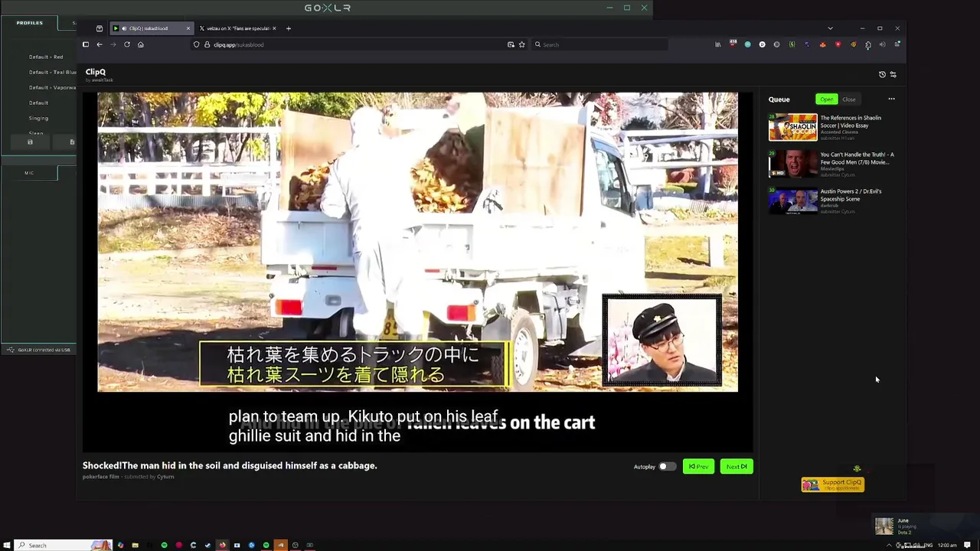This screenshot has height=551, width=980.
Task: Select Default - Vaporwave GoXLR profile
Action: (52, 87)
